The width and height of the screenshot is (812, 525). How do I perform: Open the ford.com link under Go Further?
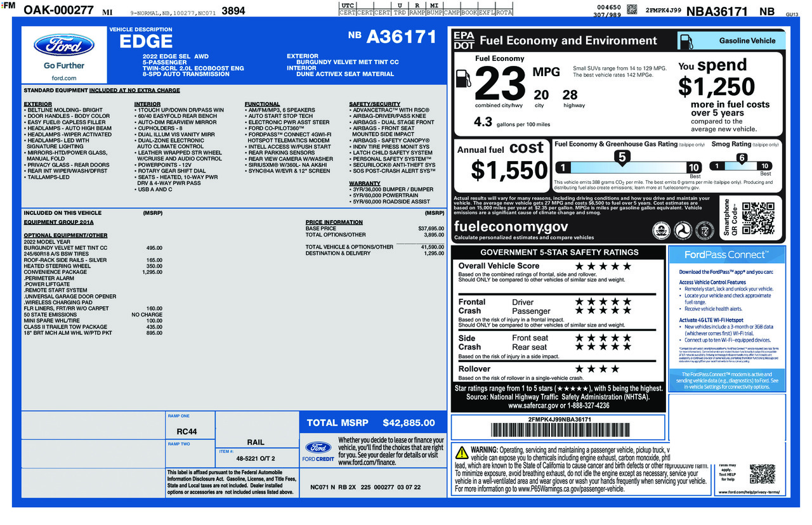(63, 78)
